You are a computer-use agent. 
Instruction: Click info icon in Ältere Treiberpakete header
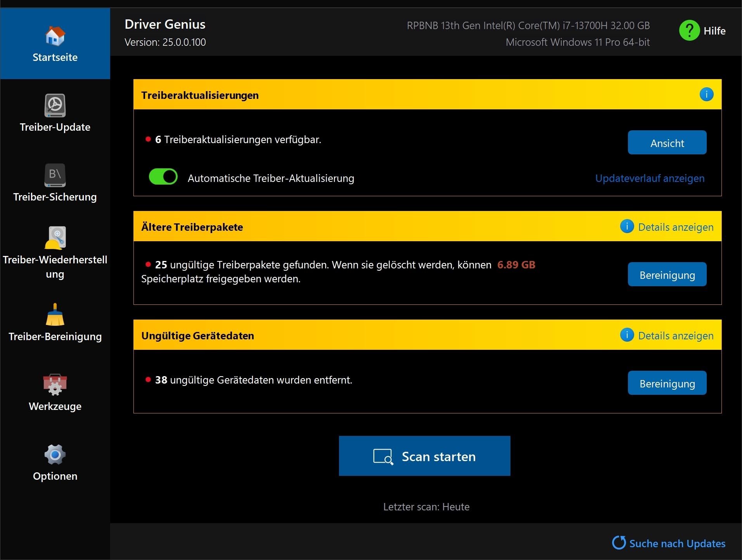(x=627, y=226)
